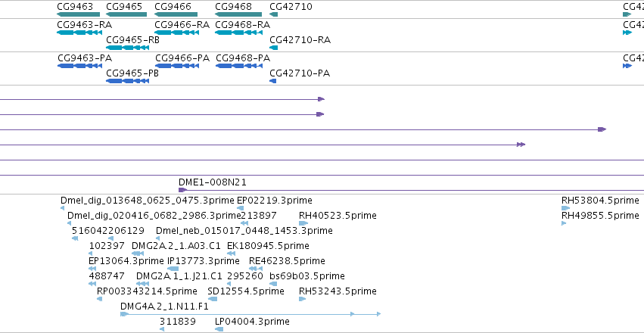Image resolution: width=644 pixels, height=333 pixels.
Task: Click the LP04004.3prime EST label
Action: (252, 322)
